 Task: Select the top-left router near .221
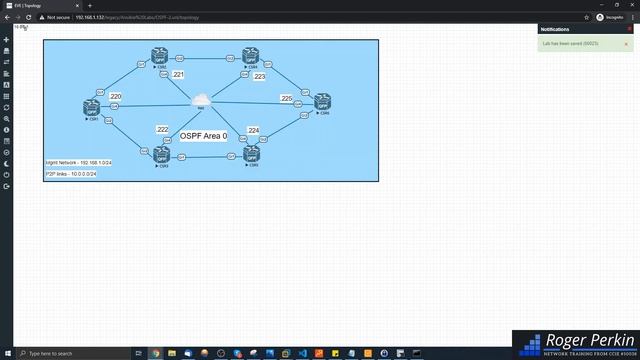coord(160,56)
